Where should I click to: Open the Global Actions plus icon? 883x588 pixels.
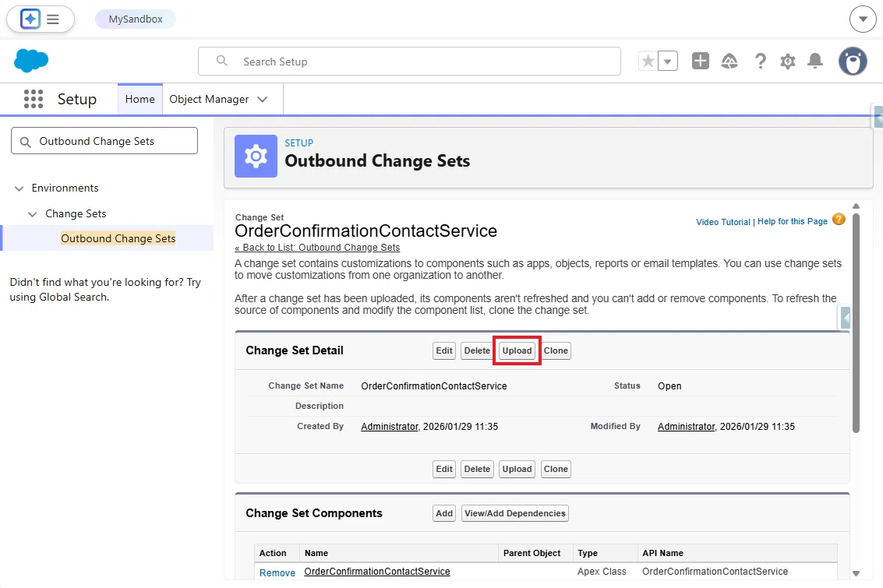700,61
